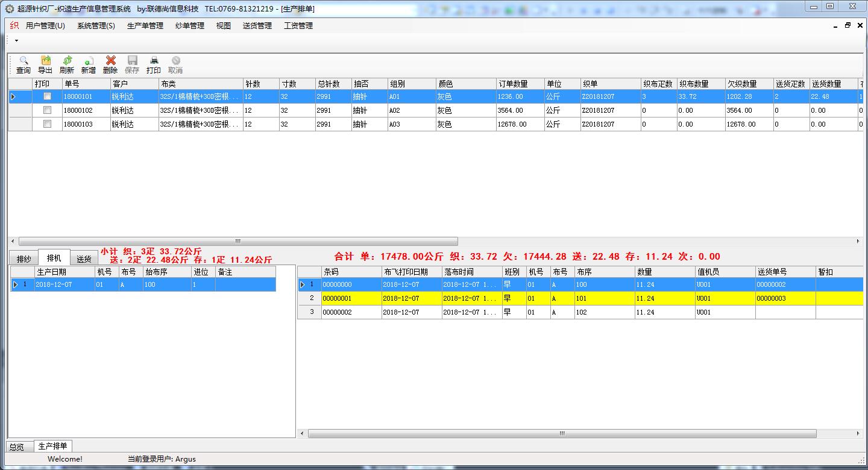Click the red 织 app icon in menu bar
Image resolution: width=868 pixels, height=470 pixels.
click(x=14, y=25)
